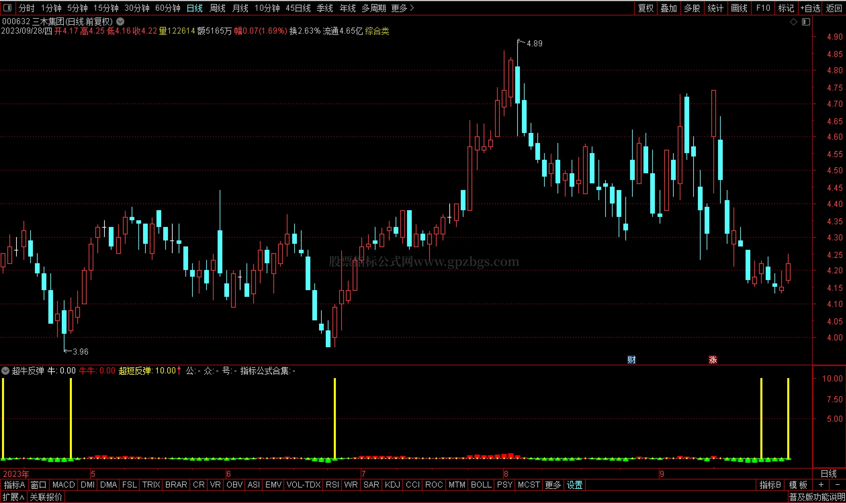Click the yellow signal bar near June

(x=335, y=418)
